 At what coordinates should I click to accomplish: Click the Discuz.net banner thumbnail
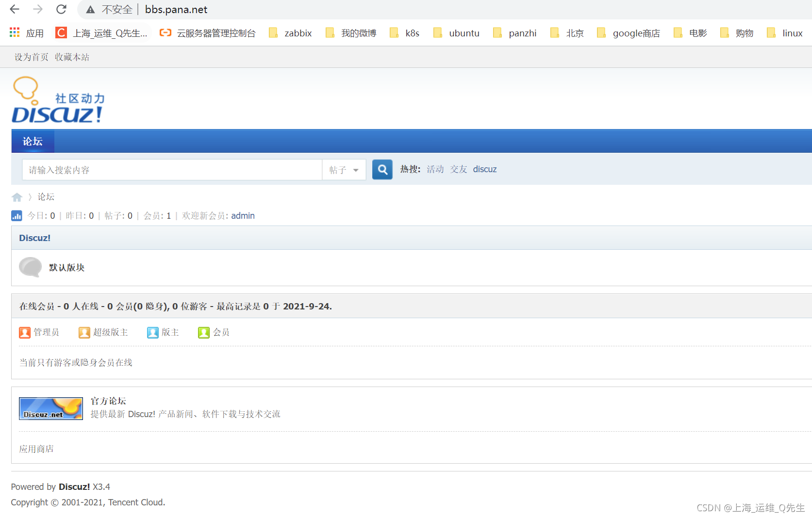(x=51, y=408)
